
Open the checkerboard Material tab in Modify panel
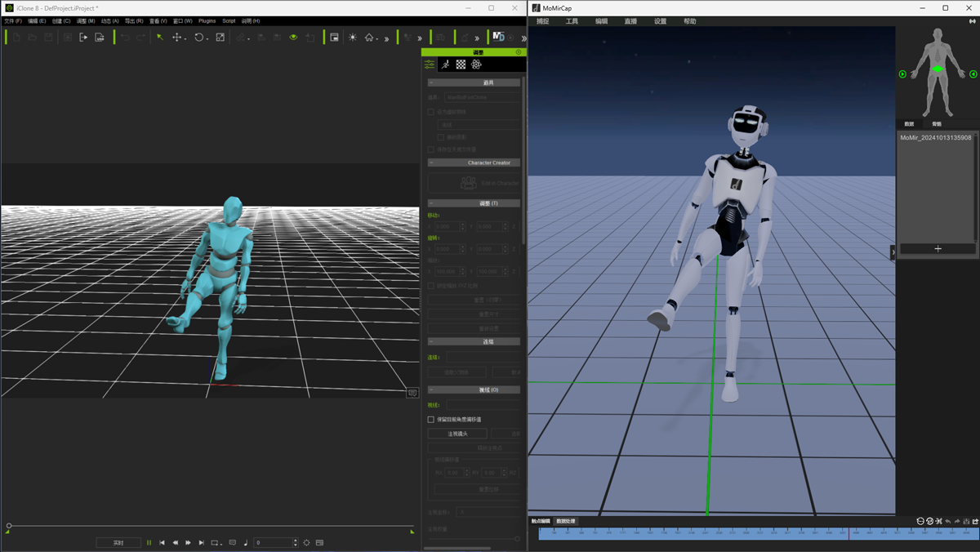point(461,65)
